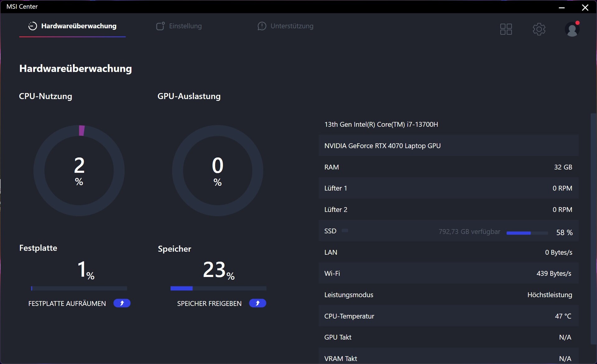Click the CPU-Nutzung circular gauge
The image size is (597, 364).
(x=79, y=171)
